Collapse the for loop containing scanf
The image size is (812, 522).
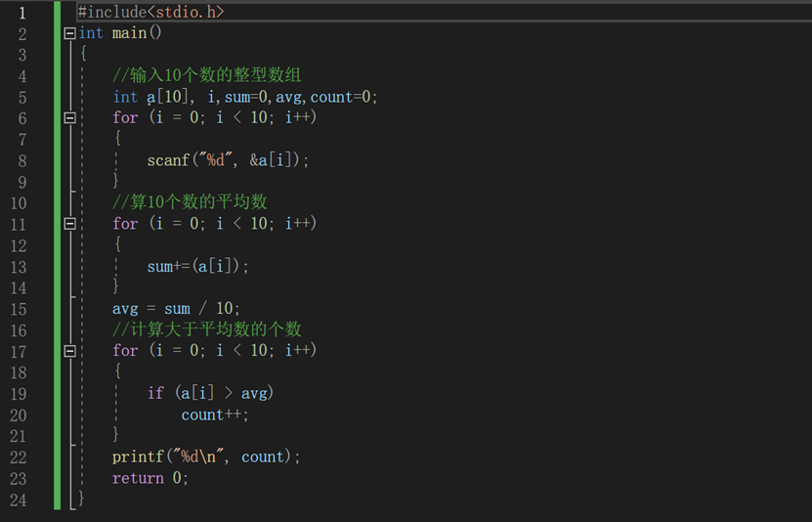tap(69, 117)
